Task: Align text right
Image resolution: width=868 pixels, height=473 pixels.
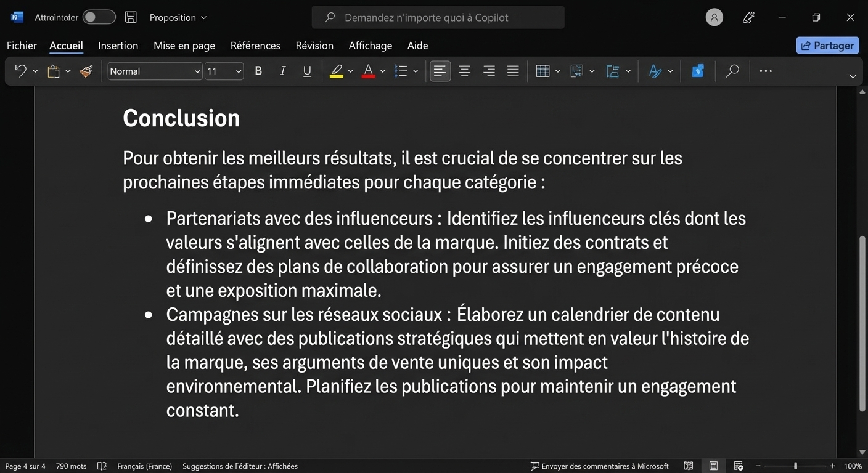Action: [x=489, y=71]
